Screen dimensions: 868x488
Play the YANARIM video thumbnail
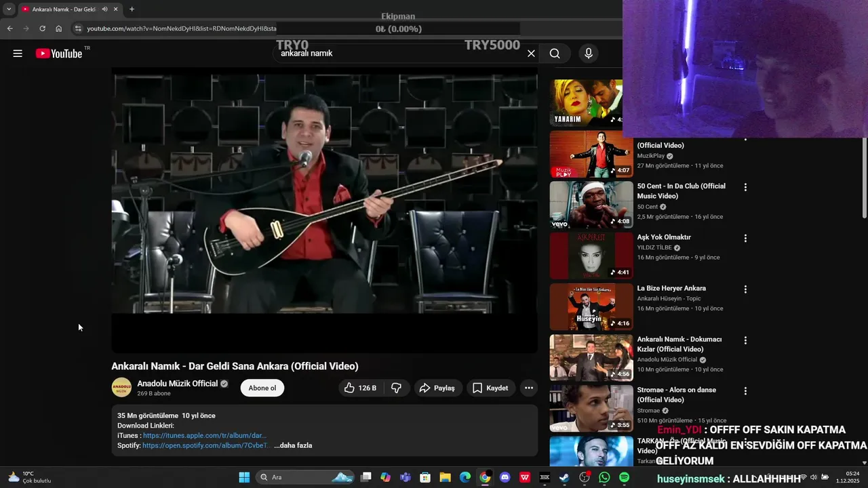click(586, 103)
